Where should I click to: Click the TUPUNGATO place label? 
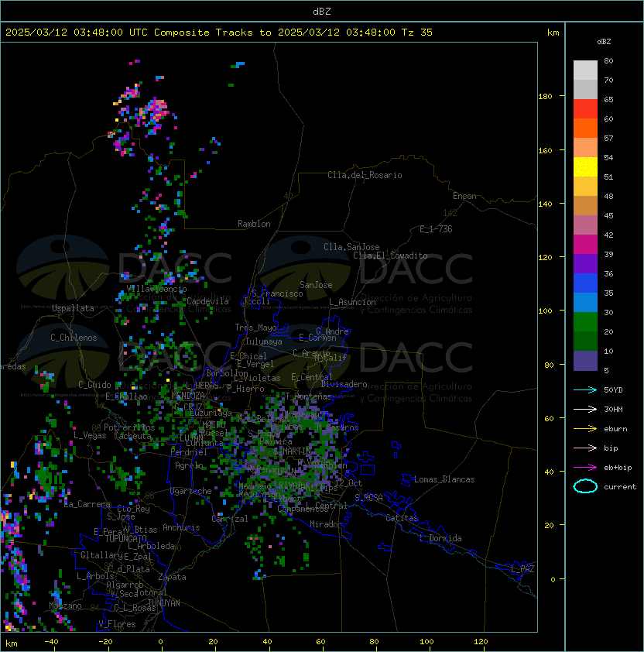(125, 538)
